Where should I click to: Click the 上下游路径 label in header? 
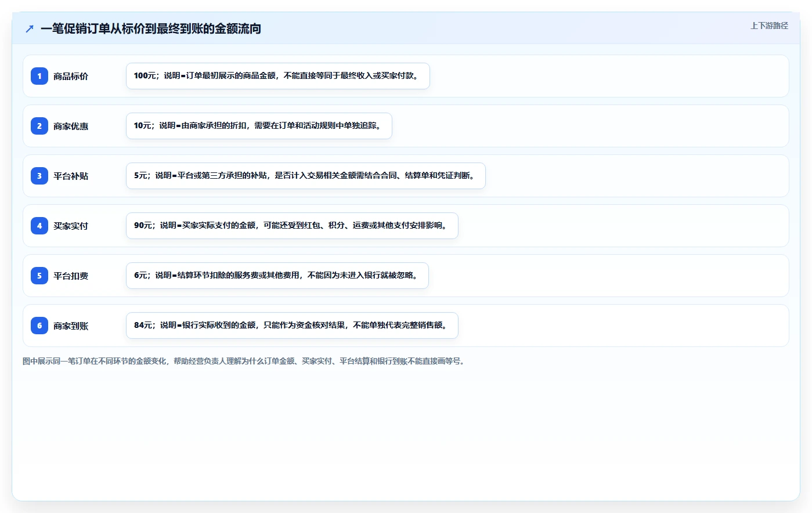point(769,26)
